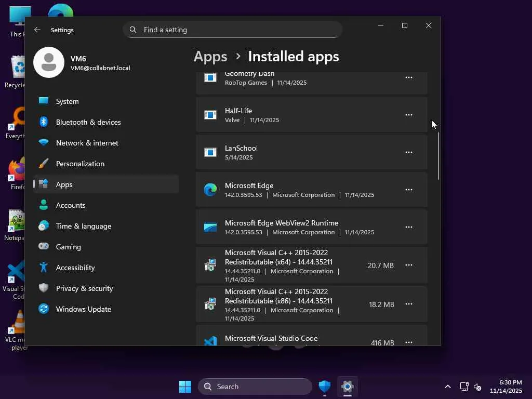Open clock and date on taskbar

506,387
